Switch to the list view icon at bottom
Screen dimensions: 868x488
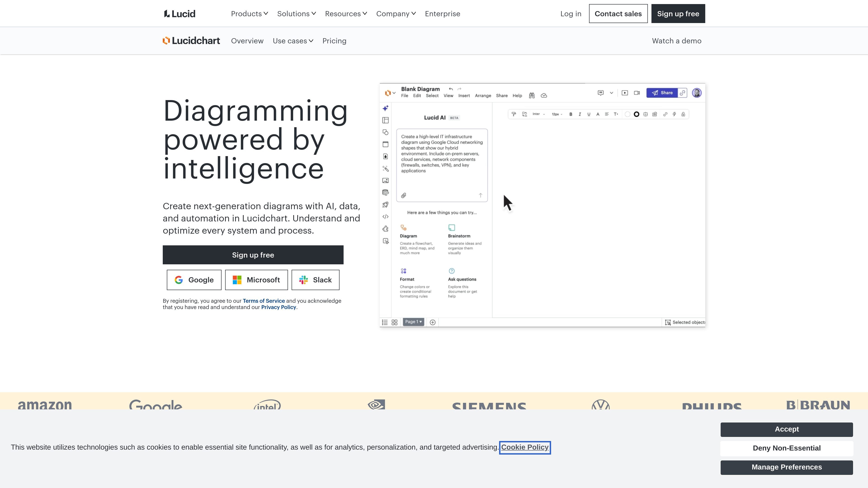(384, 322)
